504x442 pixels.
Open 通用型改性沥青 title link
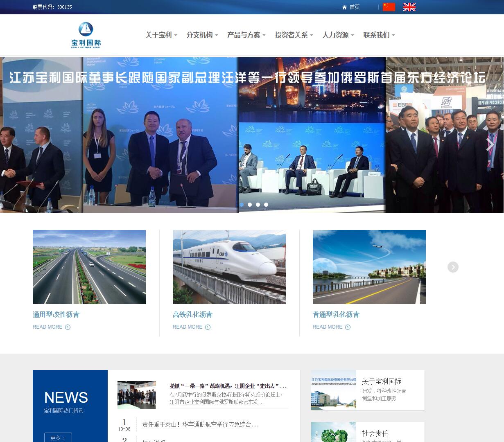56,314
